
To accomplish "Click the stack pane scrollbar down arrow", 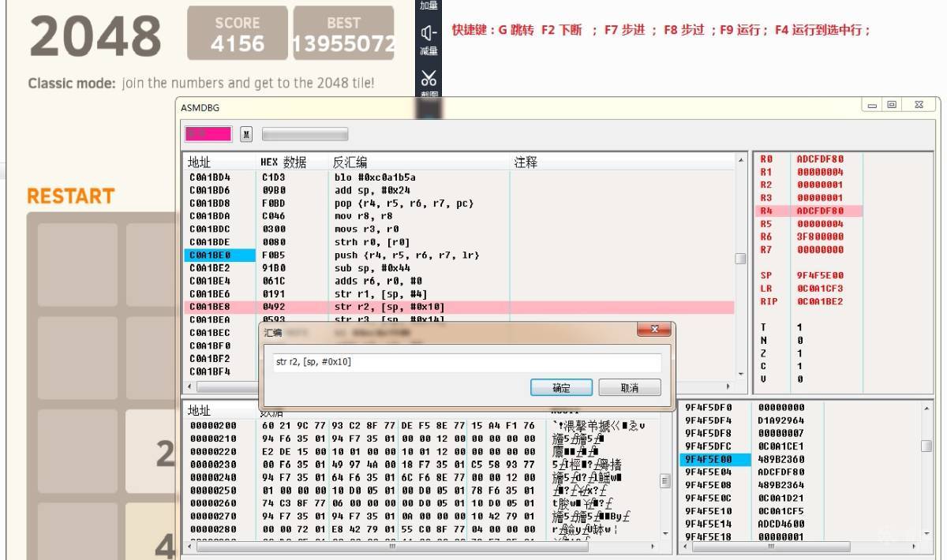I will click(x=926, y=533).
